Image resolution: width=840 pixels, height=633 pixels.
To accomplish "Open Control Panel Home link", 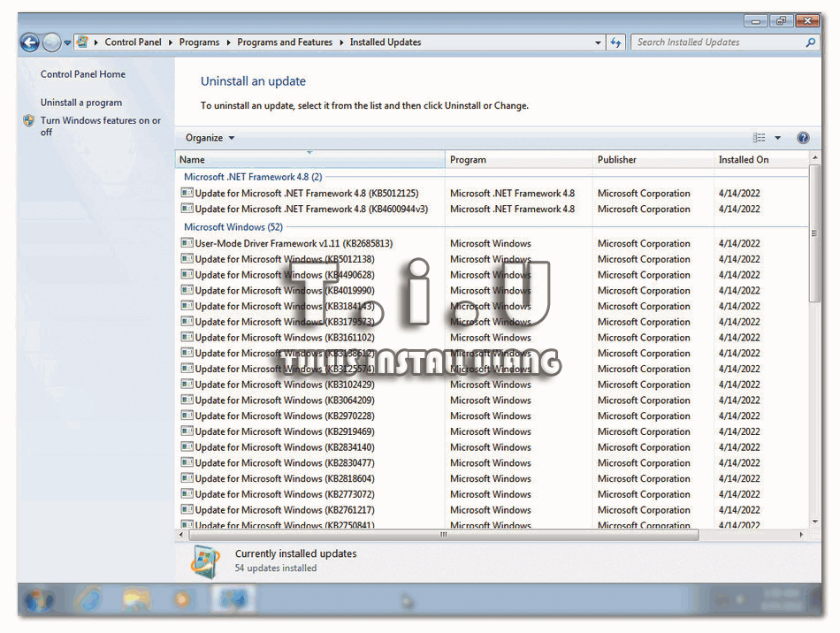I will click(83, 74).
